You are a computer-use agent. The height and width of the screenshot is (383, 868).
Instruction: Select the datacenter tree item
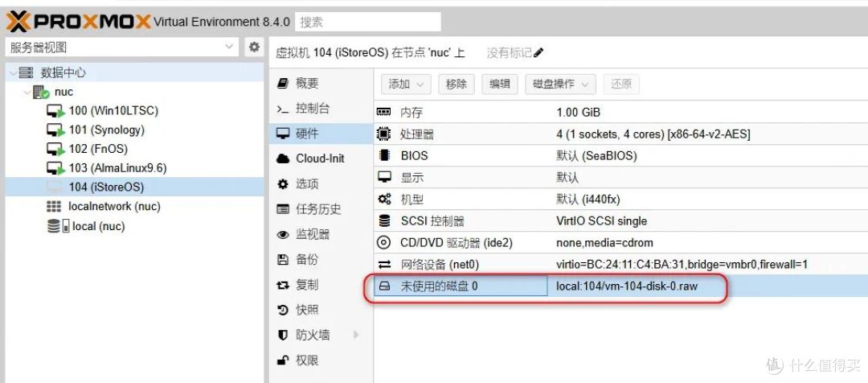tap(134, 72)
